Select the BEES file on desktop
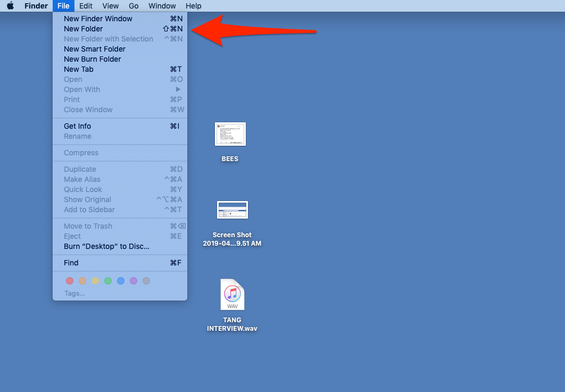 point(230,134)
